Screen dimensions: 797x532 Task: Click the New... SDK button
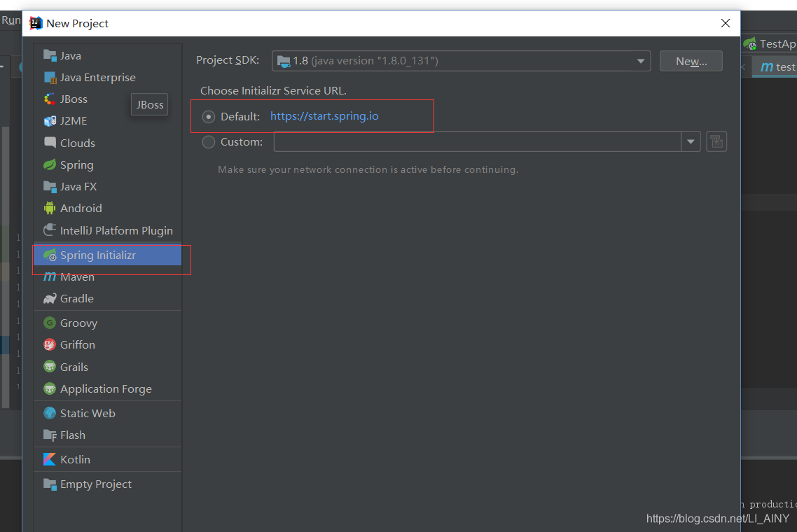point(691,61)
